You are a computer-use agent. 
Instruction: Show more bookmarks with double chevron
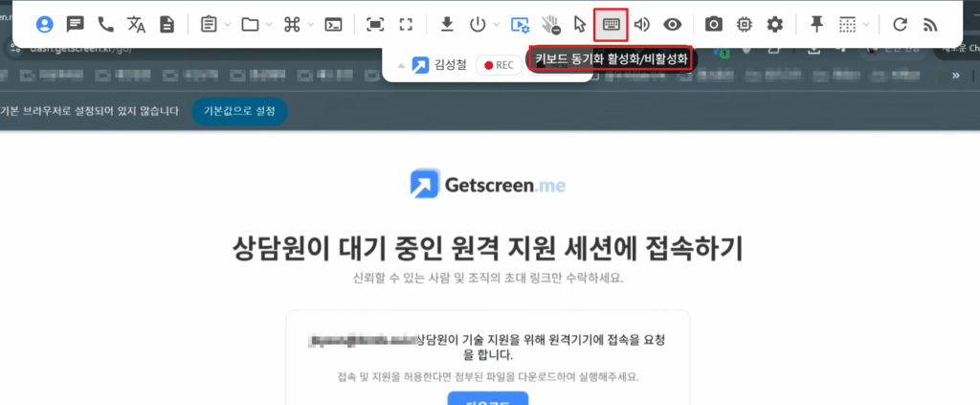(x=956, y=76)
